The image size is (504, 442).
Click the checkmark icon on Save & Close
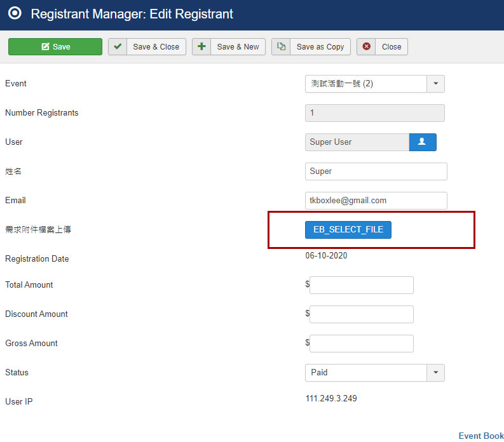pyautogui.click(x=118, y=47)
